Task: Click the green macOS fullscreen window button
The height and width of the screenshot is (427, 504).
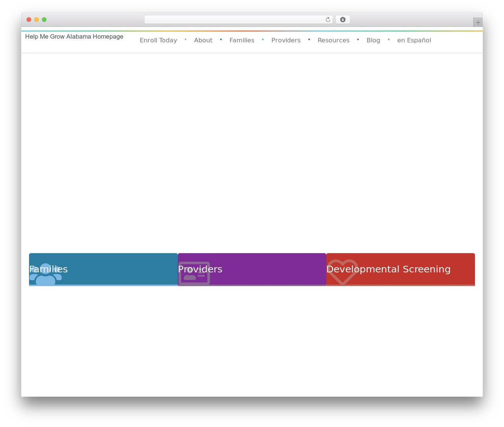Action: pos(44,20)
